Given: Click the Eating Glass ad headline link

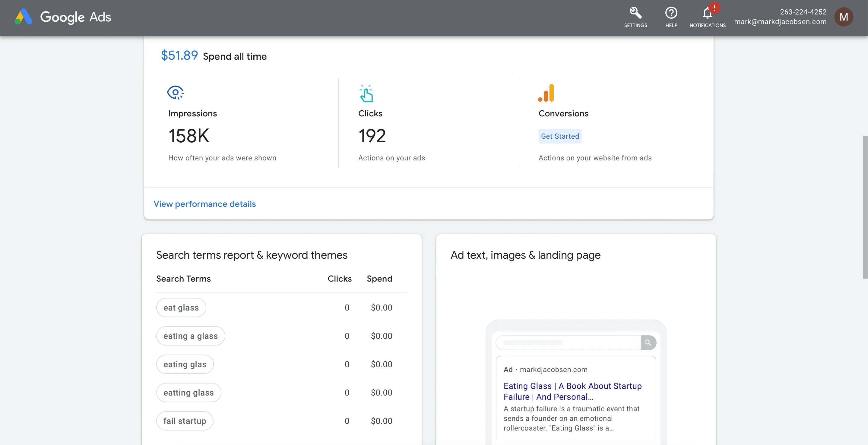Looking at the screenshot, I should 572,391.
